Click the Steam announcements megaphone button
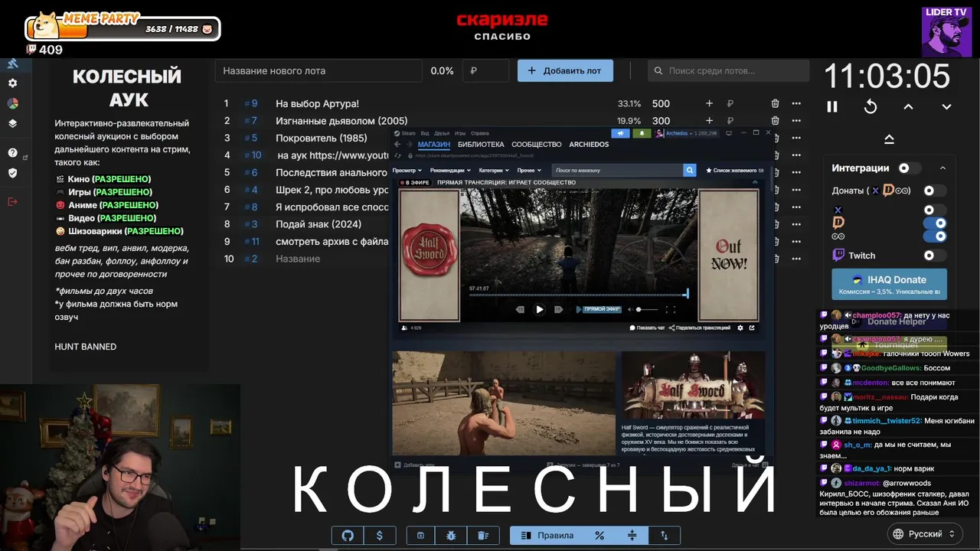Screen dimensions: 980x551 619,133
